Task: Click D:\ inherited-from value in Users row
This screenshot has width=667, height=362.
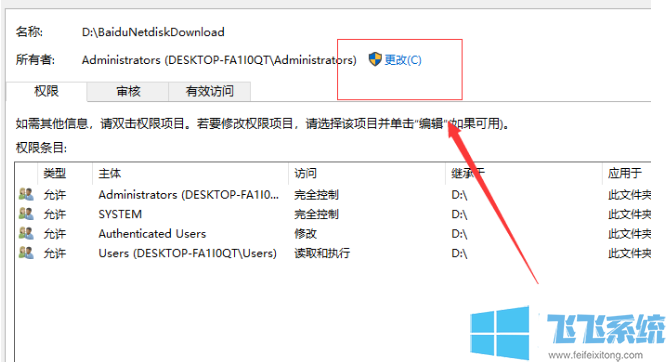Action: [x=459, y=253]
